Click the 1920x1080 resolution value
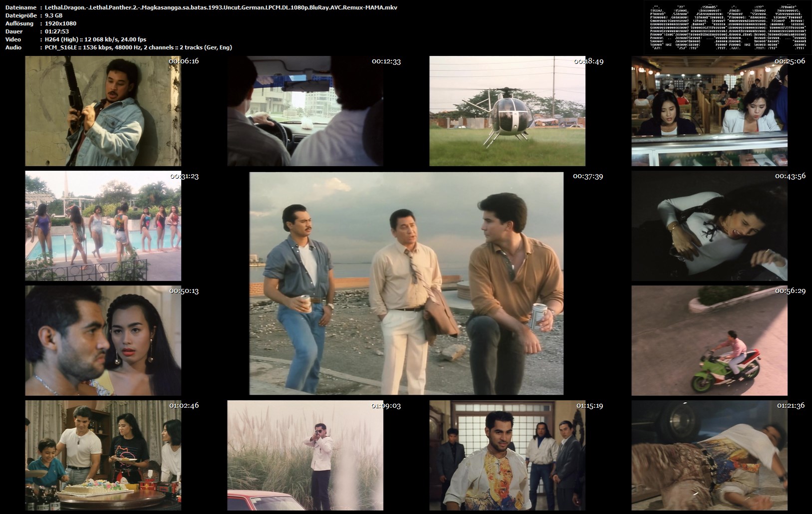The height and width of the screenshot is (514, 812). (x=60, y=23)
